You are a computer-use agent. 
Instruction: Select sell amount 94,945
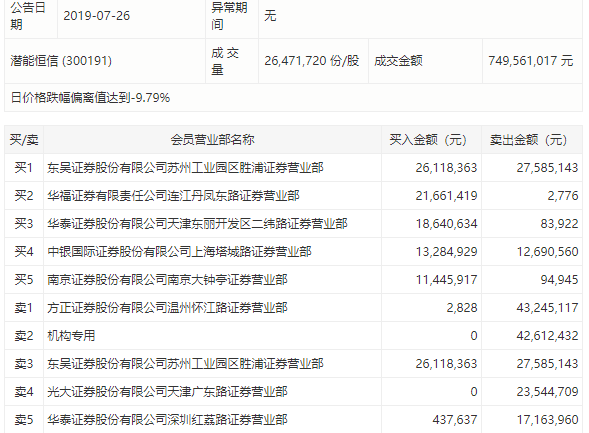pyautogui.click(x=559, y=280)
